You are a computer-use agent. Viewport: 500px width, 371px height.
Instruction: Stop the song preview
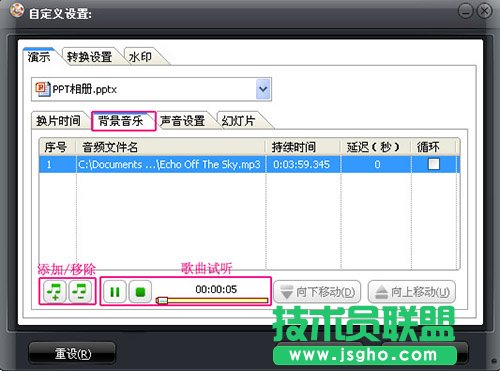[x=140, y=292]
